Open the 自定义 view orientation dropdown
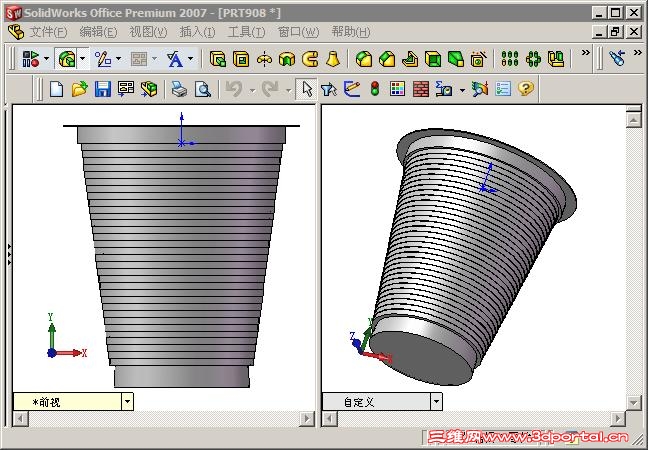 coord(436,401)
